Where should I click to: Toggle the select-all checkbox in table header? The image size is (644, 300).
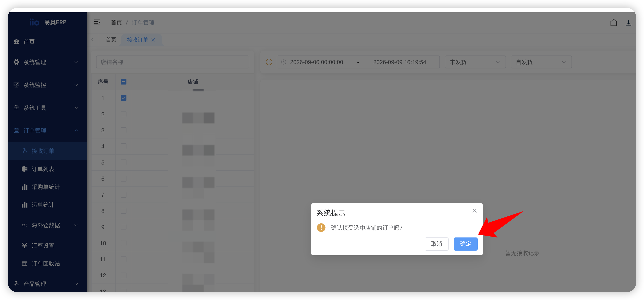click(x=123, y=82)
